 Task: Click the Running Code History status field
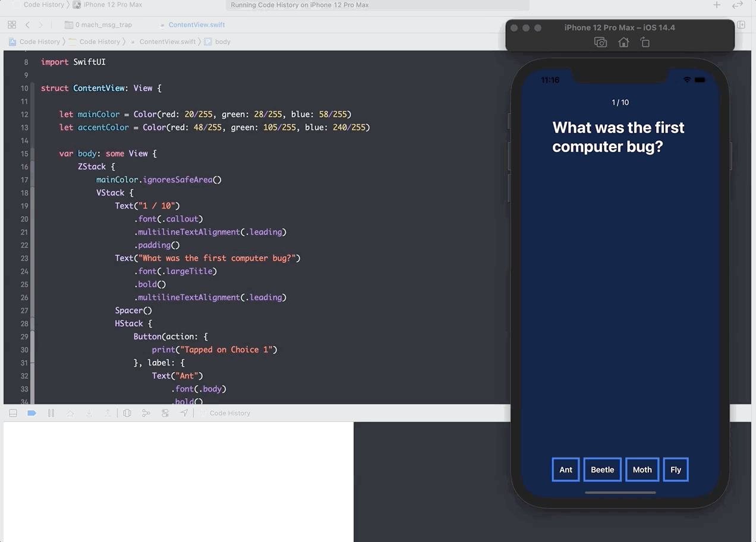(377, 5)
